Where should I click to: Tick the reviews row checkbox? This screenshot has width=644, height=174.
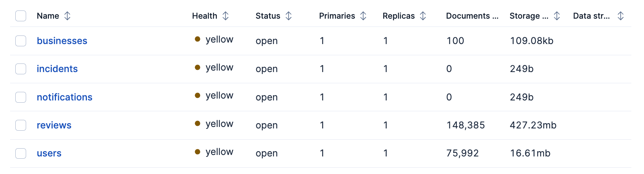pos(21,125)
